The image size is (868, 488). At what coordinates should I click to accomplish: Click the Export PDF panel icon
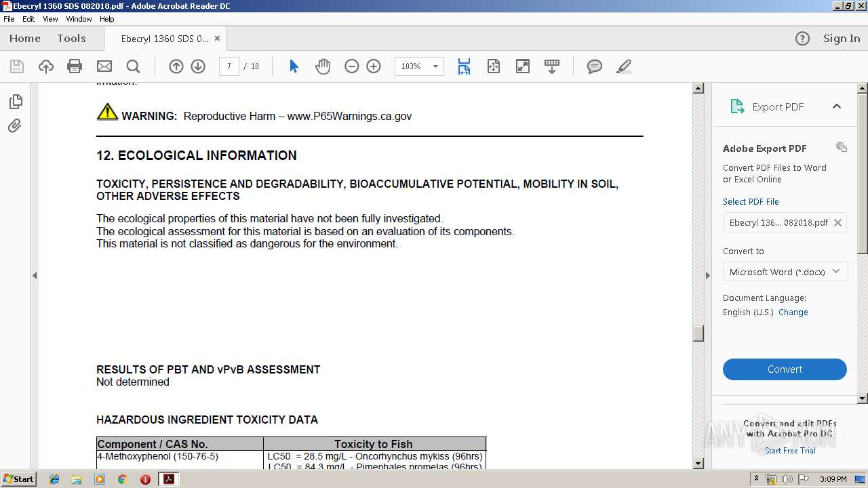[x=737, y=106]
